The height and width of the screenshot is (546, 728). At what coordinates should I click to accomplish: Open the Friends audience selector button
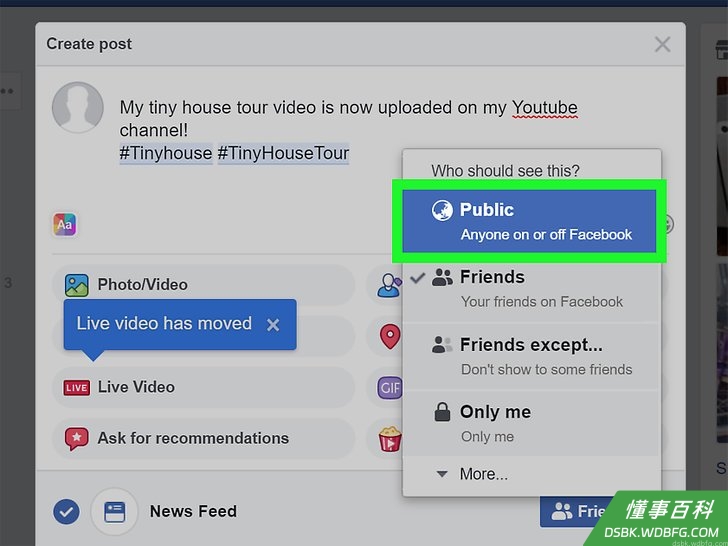tap(577, 512)
